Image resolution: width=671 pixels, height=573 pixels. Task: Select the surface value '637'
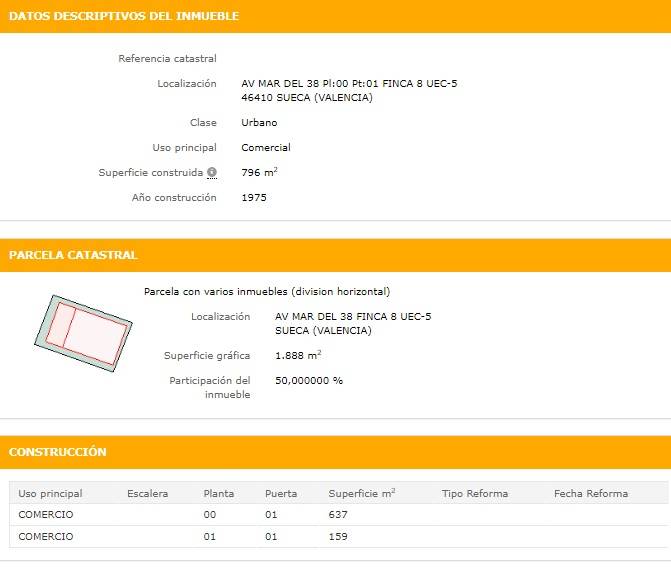coord(338,514)
